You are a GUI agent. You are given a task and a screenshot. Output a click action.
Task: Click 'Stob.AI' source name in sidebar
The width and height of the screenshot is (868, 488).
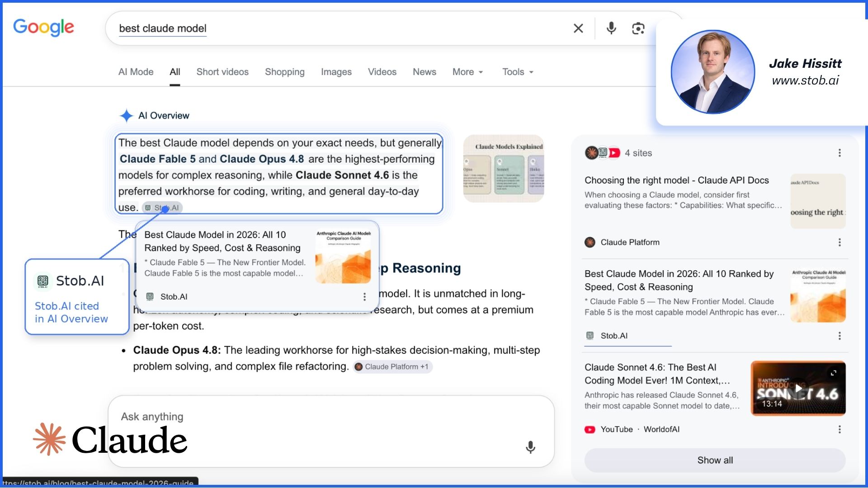coord(614,336)
